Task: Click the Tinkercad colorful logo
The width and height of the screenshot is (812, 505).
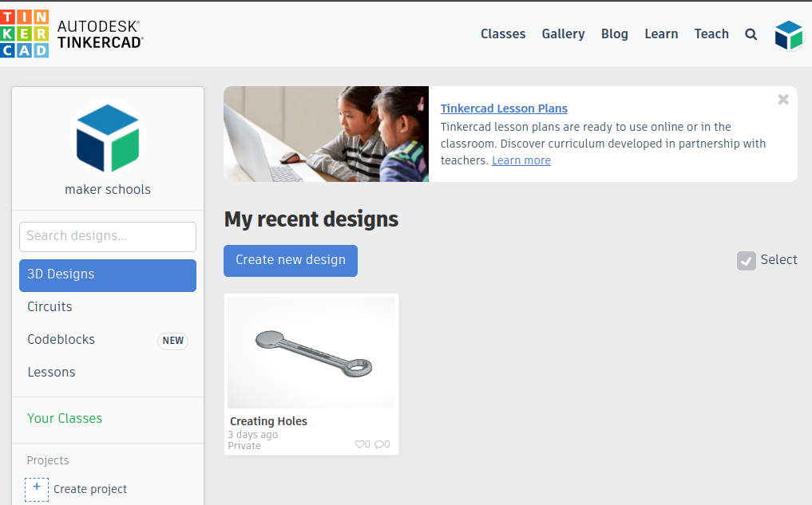Action: 24,34
